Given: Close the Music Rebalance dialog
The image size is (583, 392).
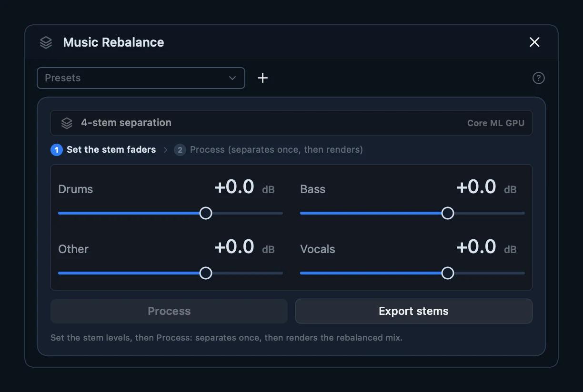Looking at the screenshot, I should 534,42.
